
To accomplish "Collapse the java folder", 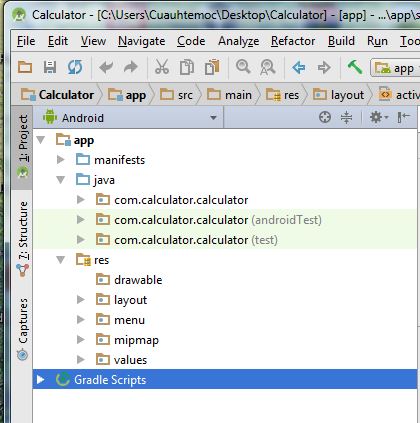I will [61, 180].
